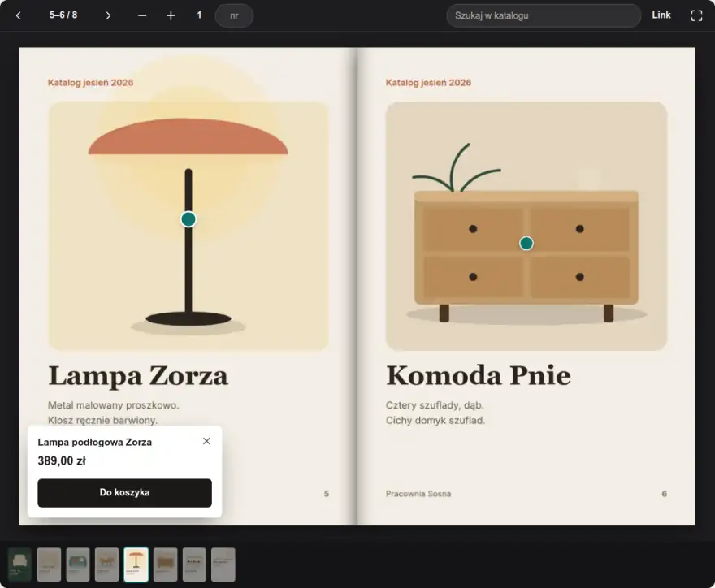Open the teal hotspot on the lamp

(x=188, y=219)
